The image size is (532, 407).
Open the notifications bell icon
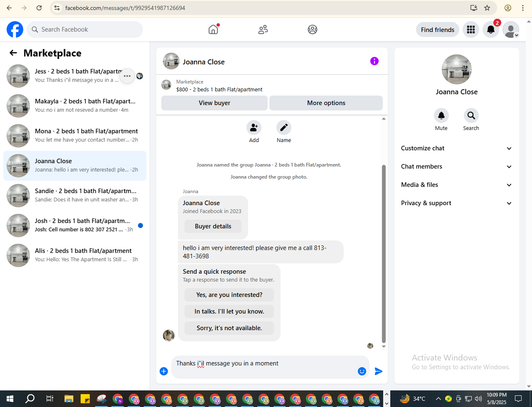[491, 29]
